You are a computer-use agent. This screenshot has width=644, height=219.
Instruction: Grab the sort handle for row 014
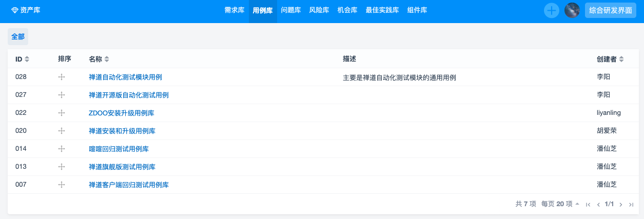point(62,149)
